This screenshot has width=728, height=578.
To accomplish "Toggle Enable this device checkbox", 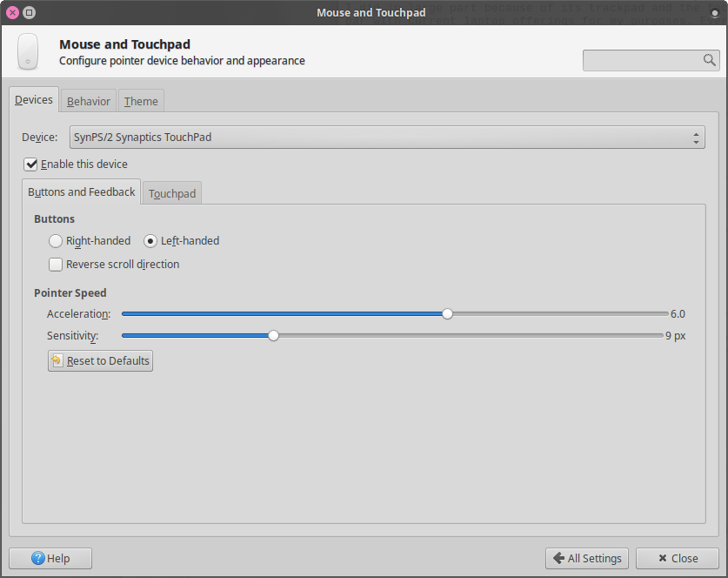I will click(x=30, y=164).
